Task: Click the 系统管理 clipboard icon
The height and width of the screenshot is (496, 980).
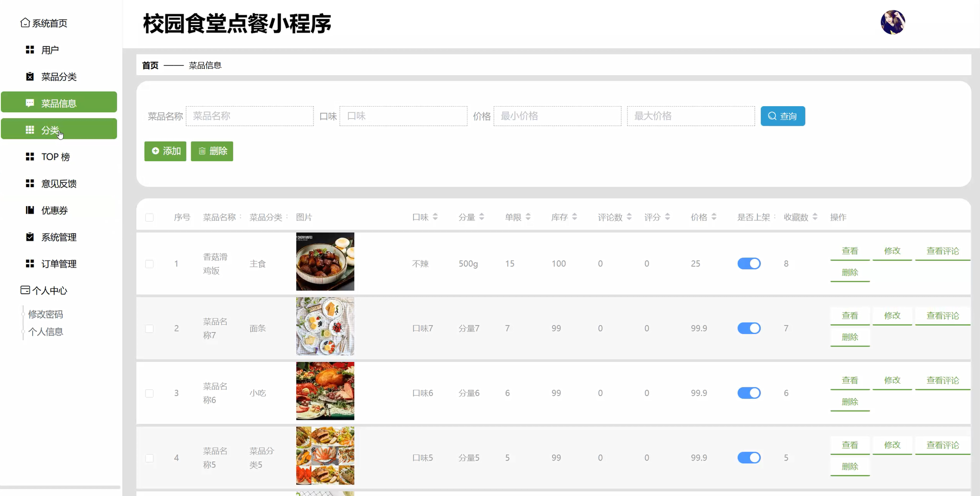Action: 30,237
